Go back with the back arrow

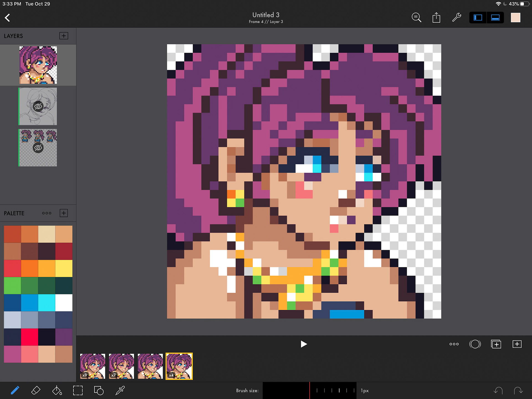pyautogui.click(x=7, y=18)
